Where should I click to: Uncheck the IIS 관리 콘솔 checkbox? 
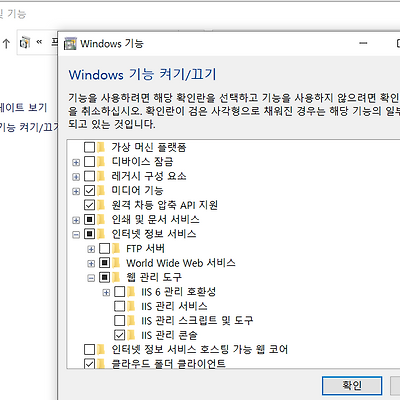(x=119, y=335)
